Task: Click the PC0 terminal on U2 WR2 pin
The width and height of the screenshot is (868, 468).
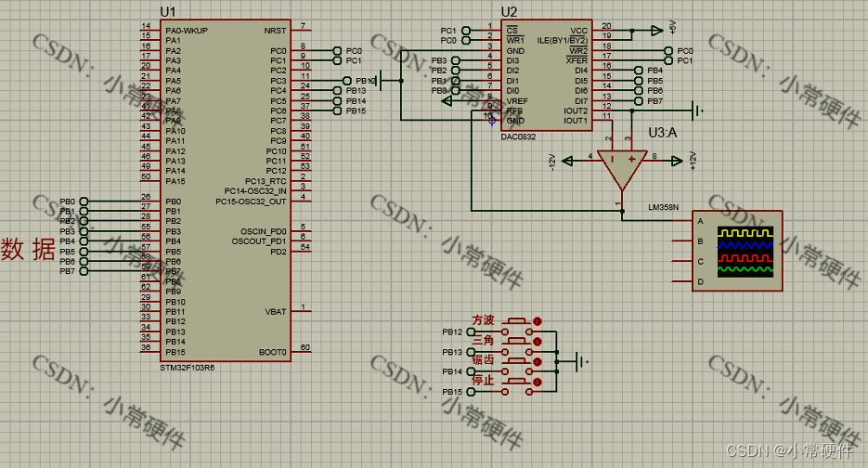Action: tap(668, 50)
